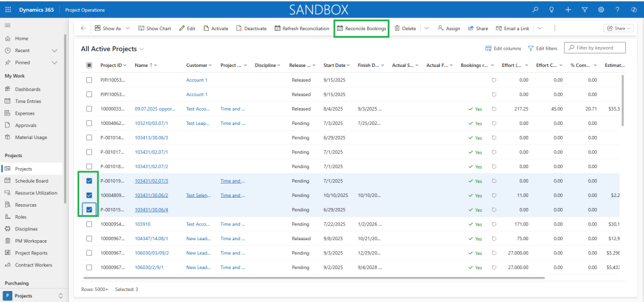Click the Copilot icon in header
644x302 pixels.
(633, 10)
